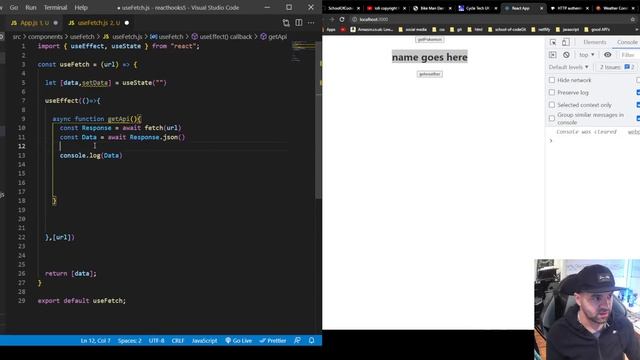Create a live expression with eye icon
This screenshot has width=640, height=360.
607,55
